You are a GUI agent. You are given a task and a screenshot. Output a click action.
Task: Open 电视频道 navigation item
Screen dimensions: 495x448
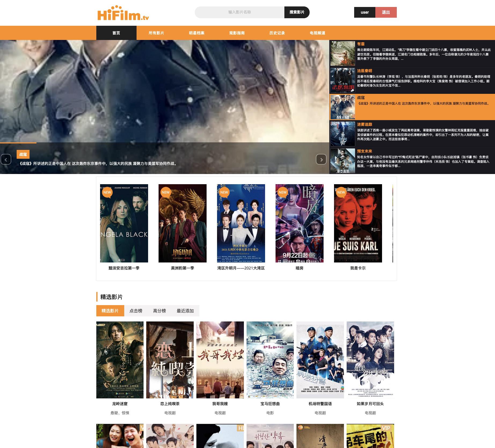coord(317,33)
